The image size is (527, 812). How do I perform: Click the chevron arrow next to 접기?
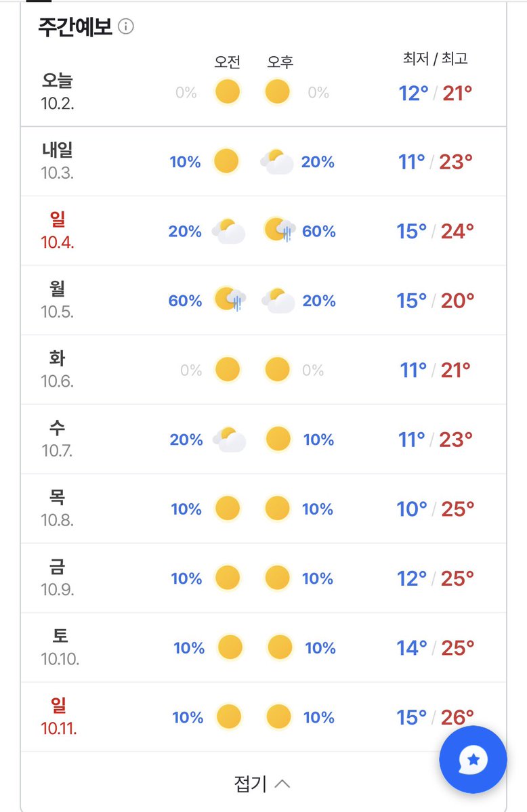pos(282,784)
